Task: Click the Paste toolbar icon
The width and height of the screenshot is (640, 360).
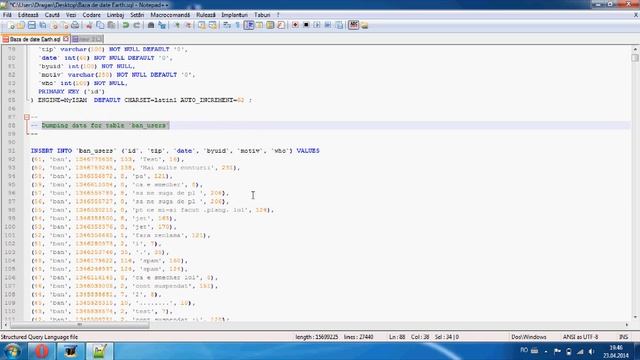Action: coord(111,25)
